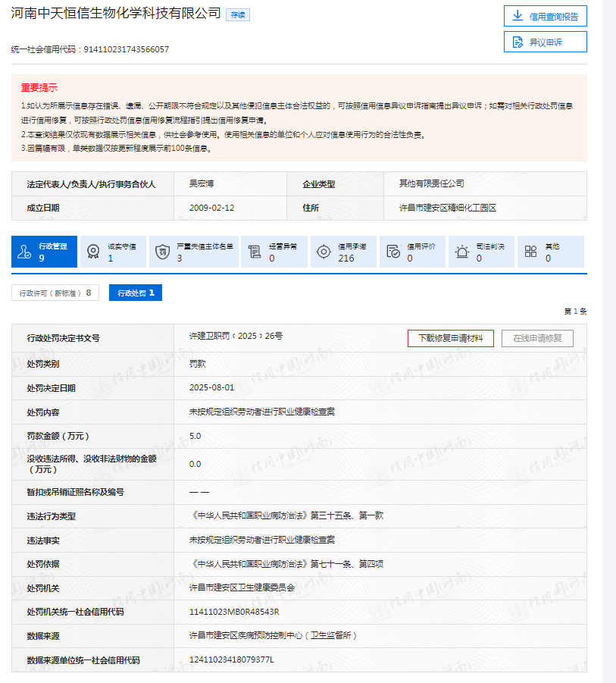
Task: Click the document icon on 异议申诉
Action: pos(518,42)
